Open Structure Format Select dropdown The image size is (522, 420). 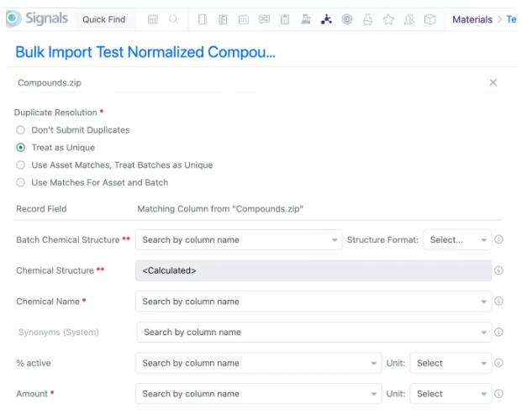click(457, 239)
